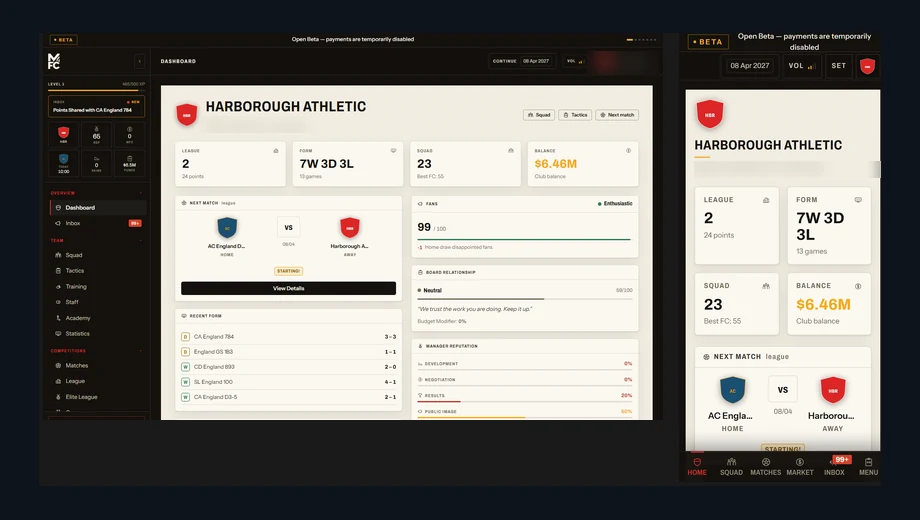Select the SQUAD tab in the mobile bottom bar

pyautogui.click(x=731, y=467)
